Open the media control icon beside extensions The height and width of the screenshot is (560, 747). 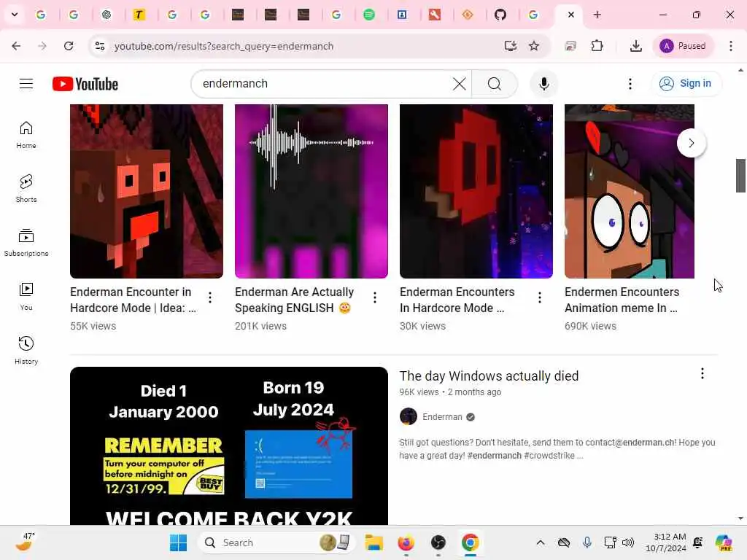[x=570, y=46]
